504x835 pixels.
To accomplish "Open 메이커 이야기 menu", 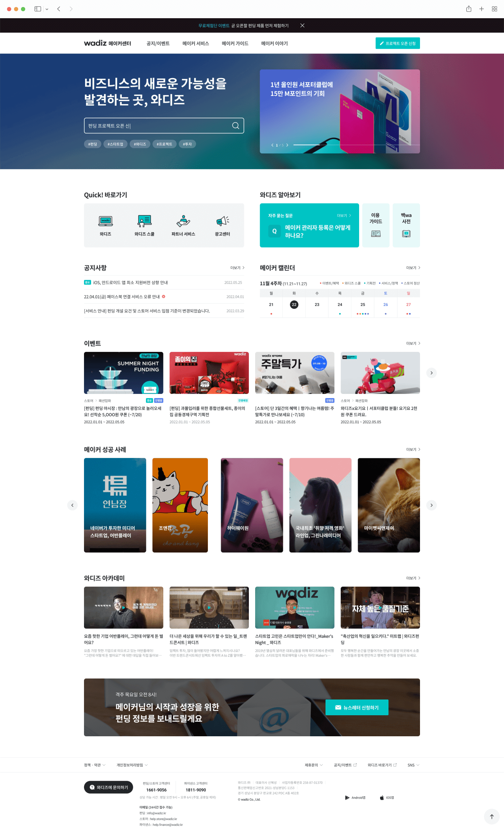I will click(x=274, y=43).
